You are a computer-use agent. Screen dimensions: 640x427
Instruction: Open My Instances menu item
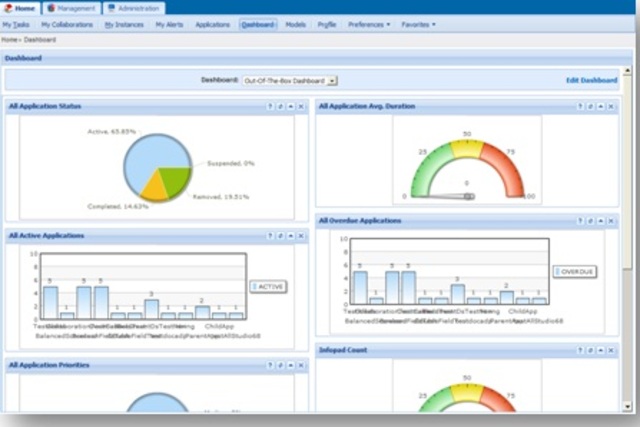124,24
